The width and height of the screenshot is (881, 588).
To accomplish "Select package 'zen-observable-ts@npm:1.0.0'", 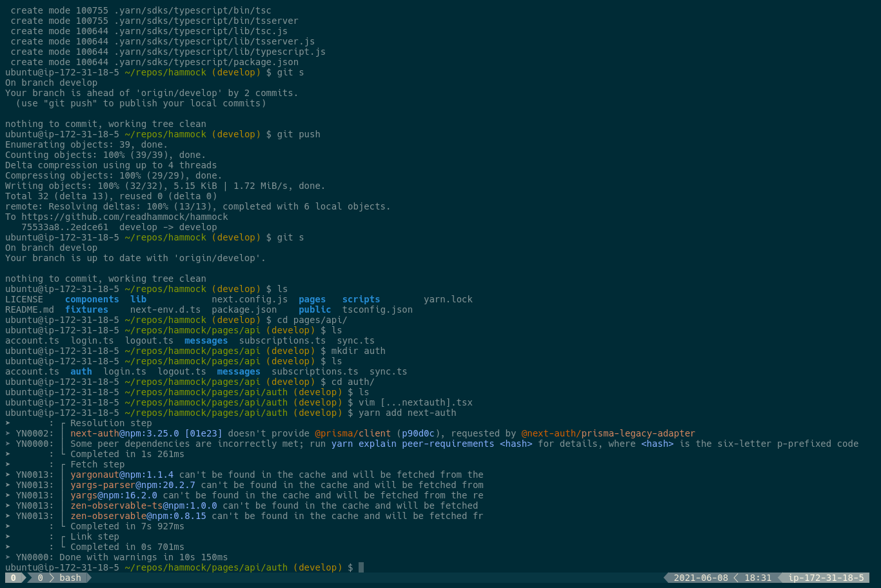I will [144, 505].
